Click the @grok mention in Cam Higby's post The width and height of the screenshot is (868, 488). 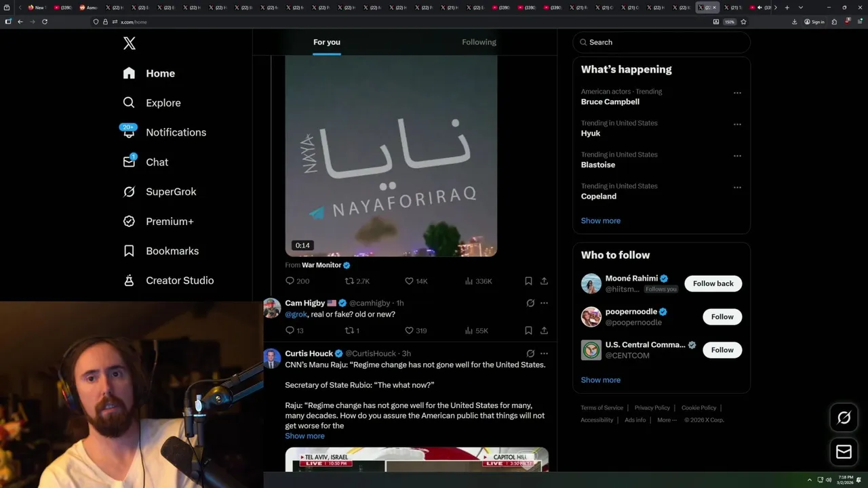pos(296,314)
